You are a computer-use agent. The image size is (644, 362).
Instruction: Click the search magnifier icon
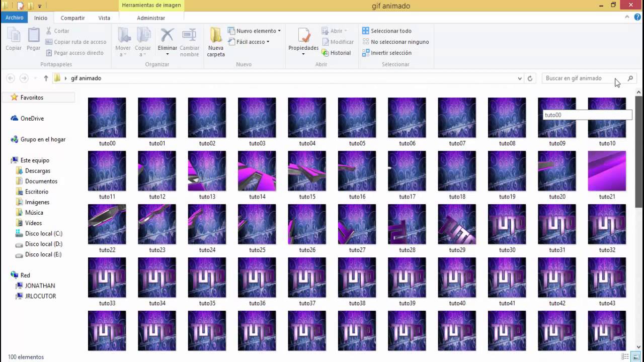click(630, 78)
